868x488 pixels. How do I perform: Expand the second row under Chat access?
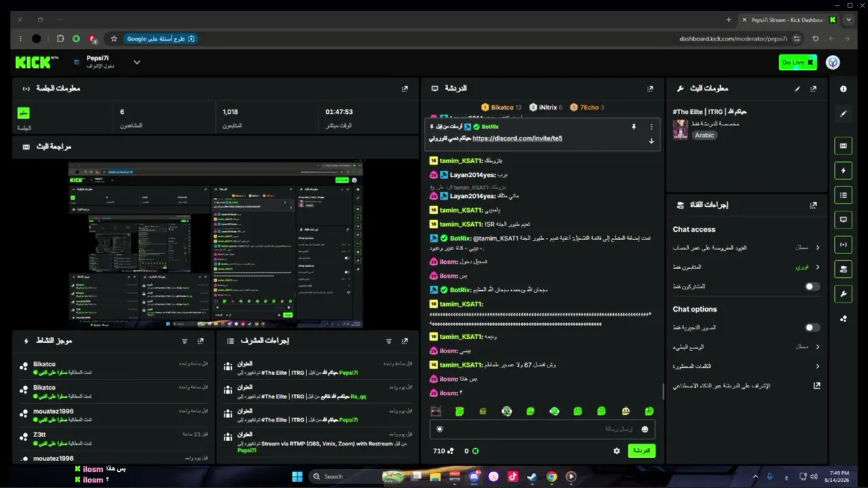747,267
